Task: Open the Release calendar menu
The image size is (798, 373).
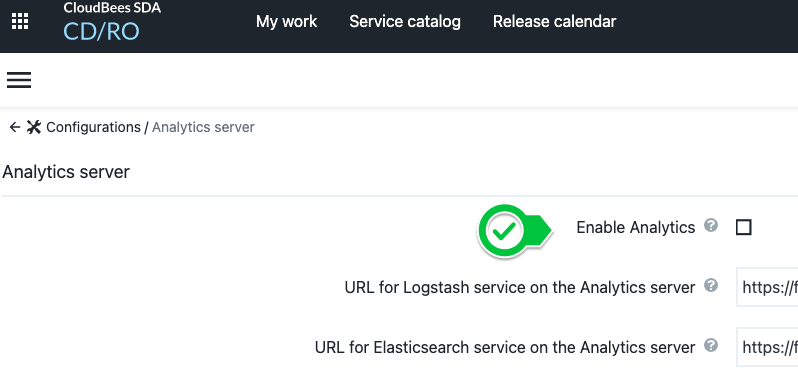Action: 555,21
